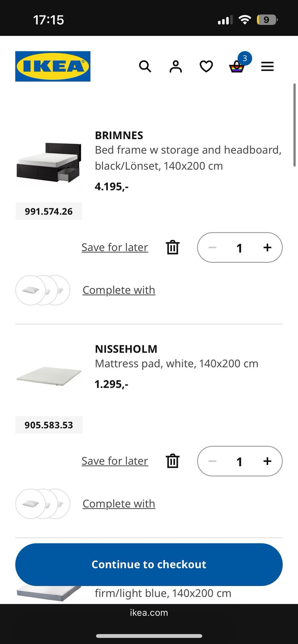Screen dimensions: 298x644
Task: Expand 'Complete with' under NISSEHOLM
Action: coord(119,504)
